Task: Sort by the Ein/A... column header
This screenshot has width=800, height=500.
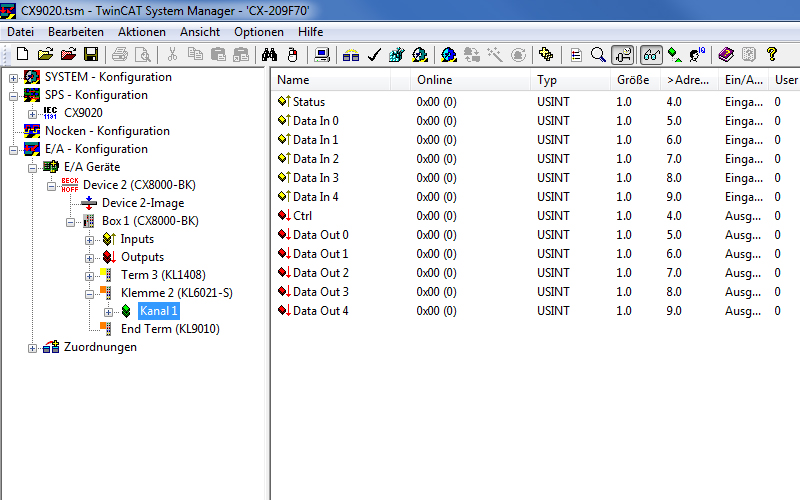Action: [x=743, y=80]
